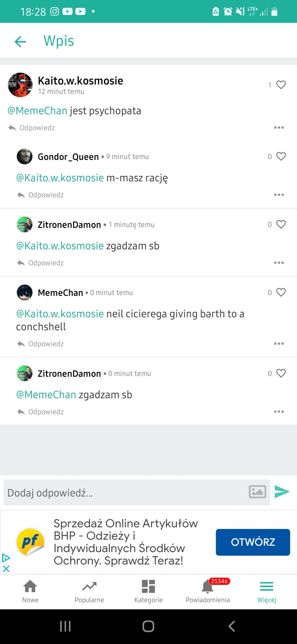Image resolution: width=297 pixels, height=644 pixels.
Task: Switch to the Popularne tab
Action: (x=89, y=591)
